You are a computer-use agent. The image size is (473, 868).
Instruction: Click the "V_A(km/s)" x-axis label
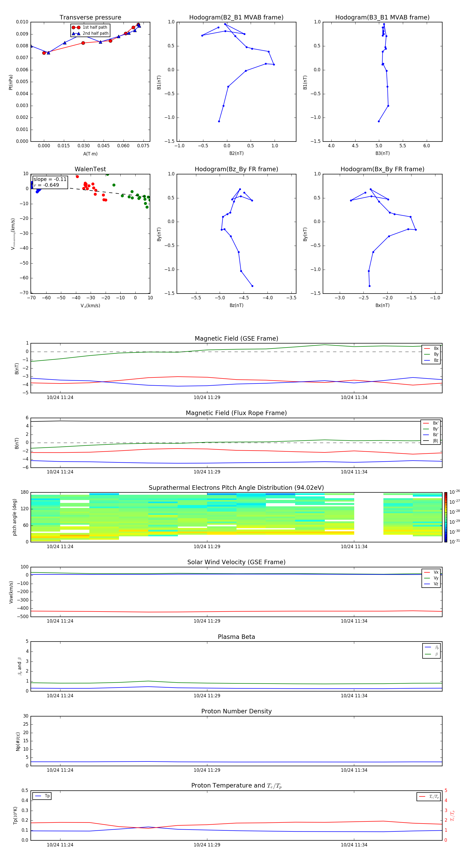[x=90, y=306]
